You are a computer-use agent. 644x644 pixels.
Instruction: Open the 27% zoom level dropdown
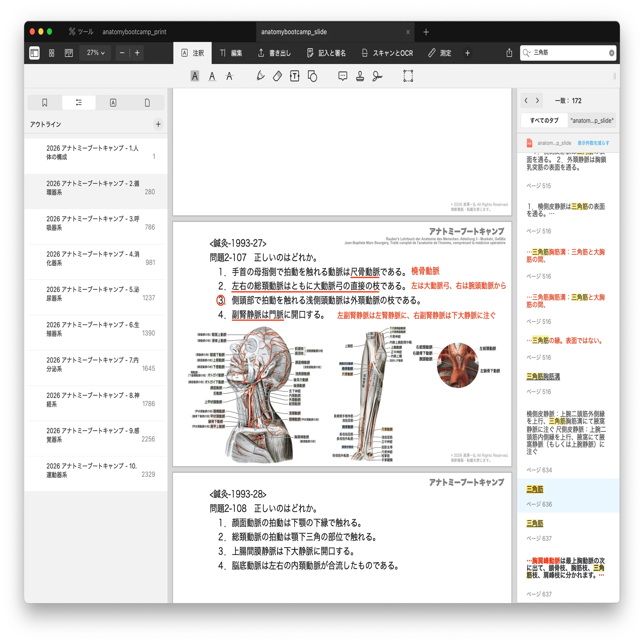[95, 53]
